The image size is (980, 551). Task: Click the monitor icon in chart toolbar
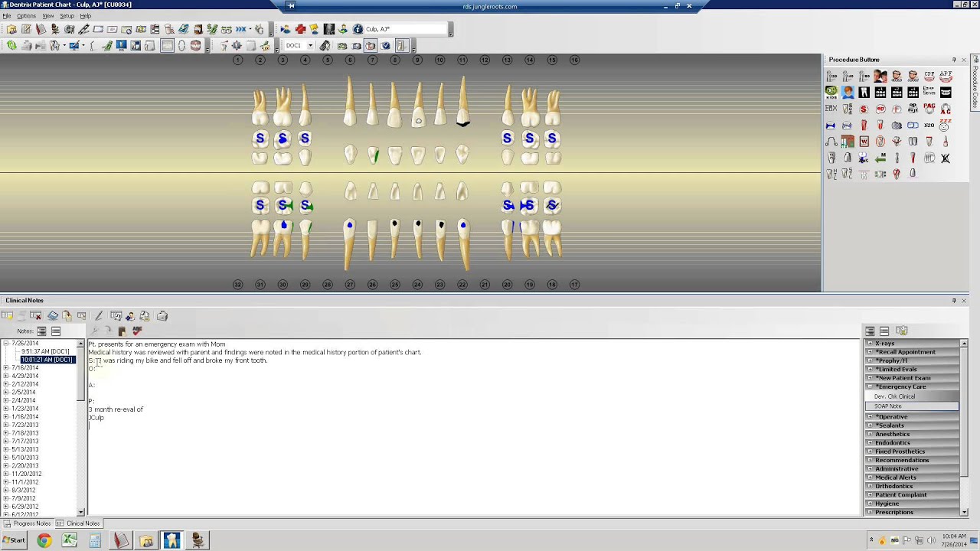tap(121, 46)
